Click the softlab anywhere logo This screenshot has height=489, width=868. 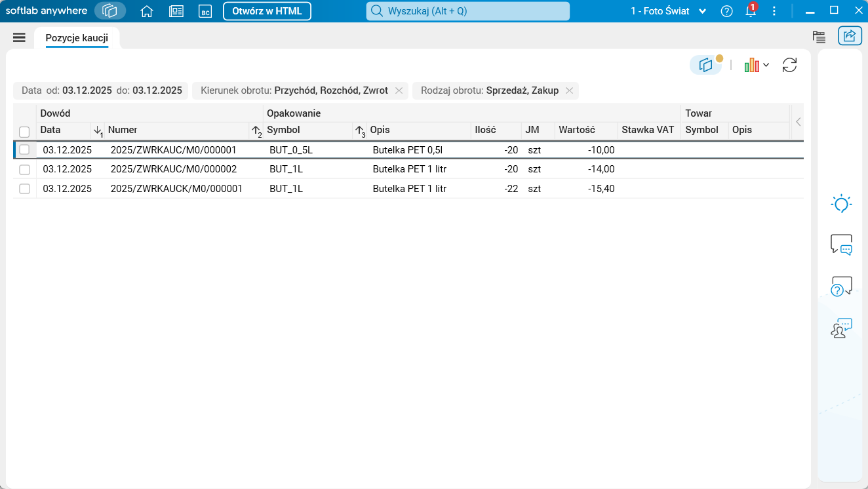point(47,10)
